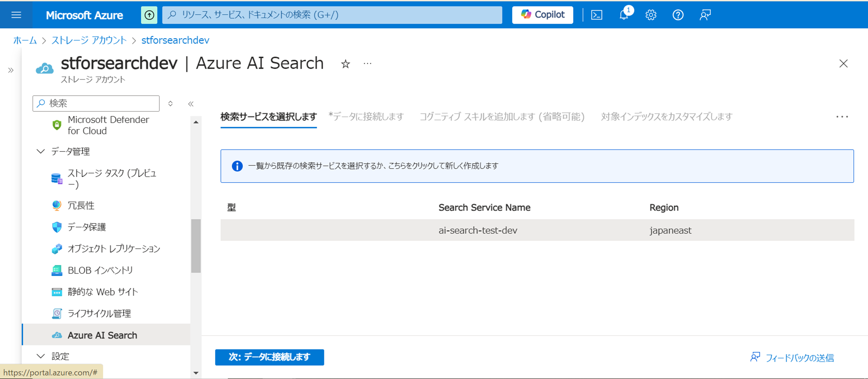The width and height of the screenshot is (868, 379).
Task: Switch to *データに接続します tab
Action: coord(366,116)
